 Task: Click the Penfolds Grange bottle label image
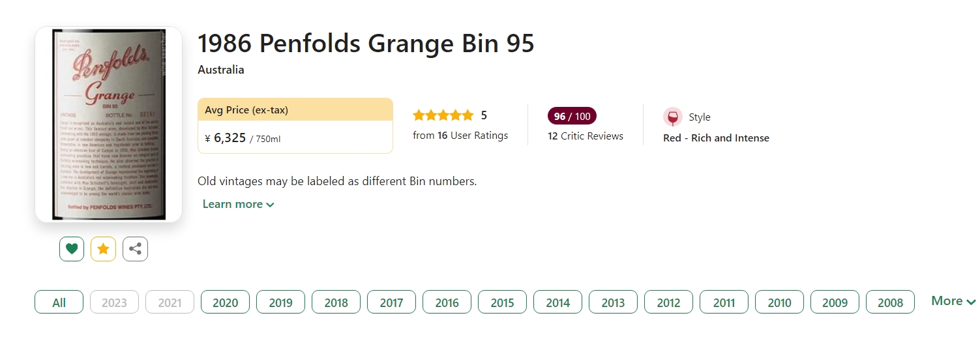tap(108, 124)
